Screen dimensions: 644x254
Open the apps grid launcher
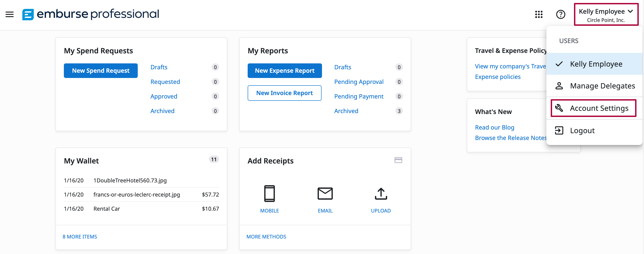point(538,14)
